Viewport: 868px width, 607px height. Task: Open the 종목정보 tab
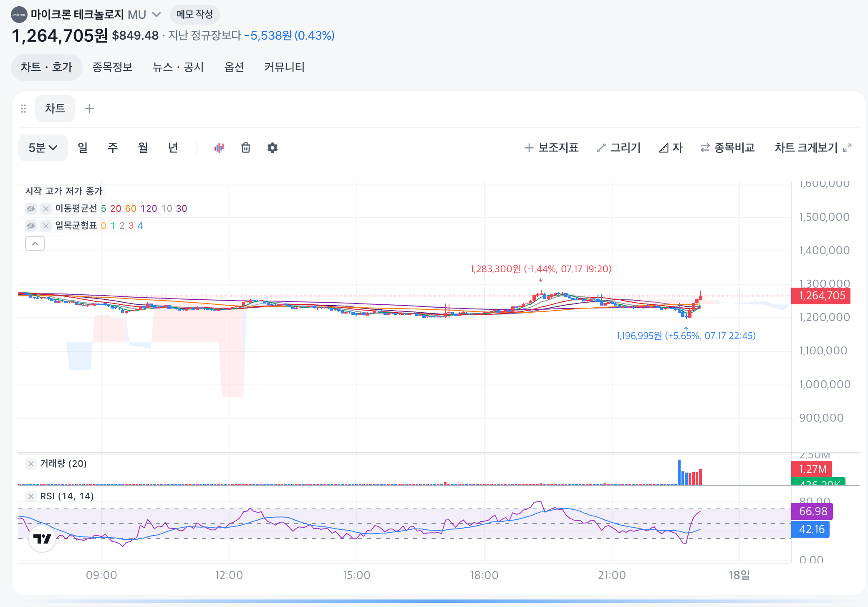(x=112, y=67)
